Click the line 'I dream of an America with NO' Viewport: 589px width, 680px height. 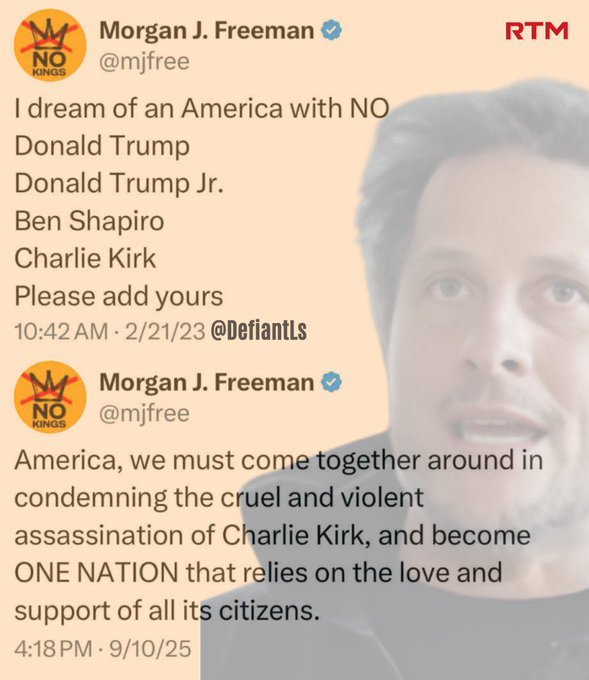(x=202, y=108)
